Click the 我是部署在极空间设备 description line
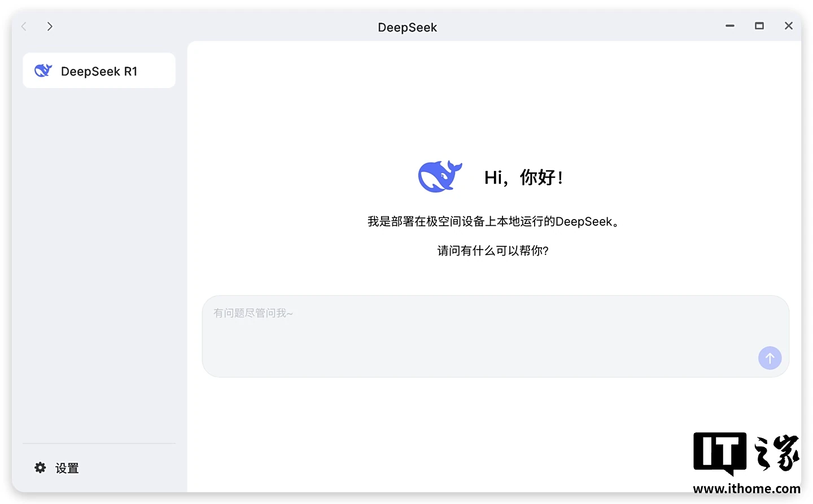Viewport: 813px width, 504px height. [x=493, y=221]
